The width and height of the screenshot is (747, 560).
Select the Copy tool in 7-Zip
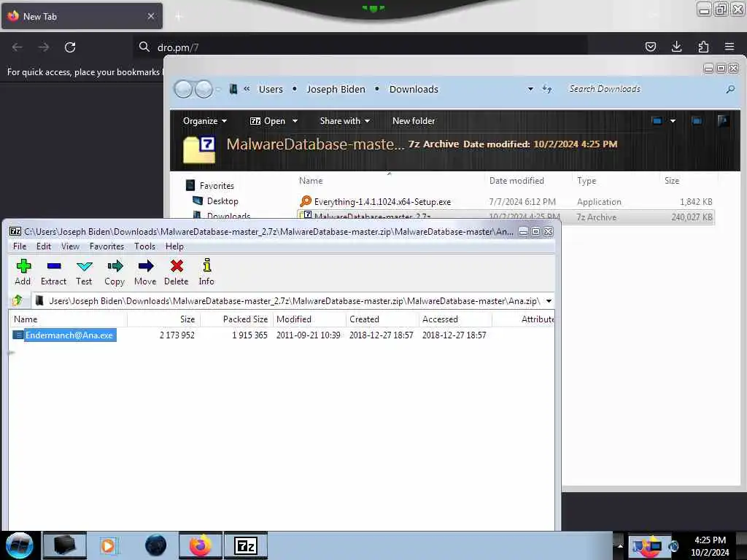(115, 272)
